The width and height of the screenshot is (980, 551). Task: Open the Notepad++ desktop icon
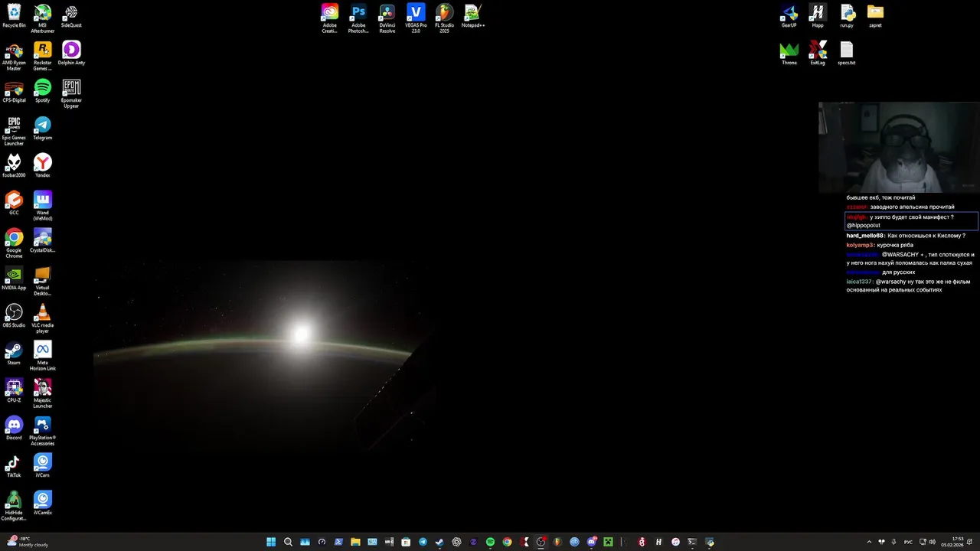[x=473, y=16]
